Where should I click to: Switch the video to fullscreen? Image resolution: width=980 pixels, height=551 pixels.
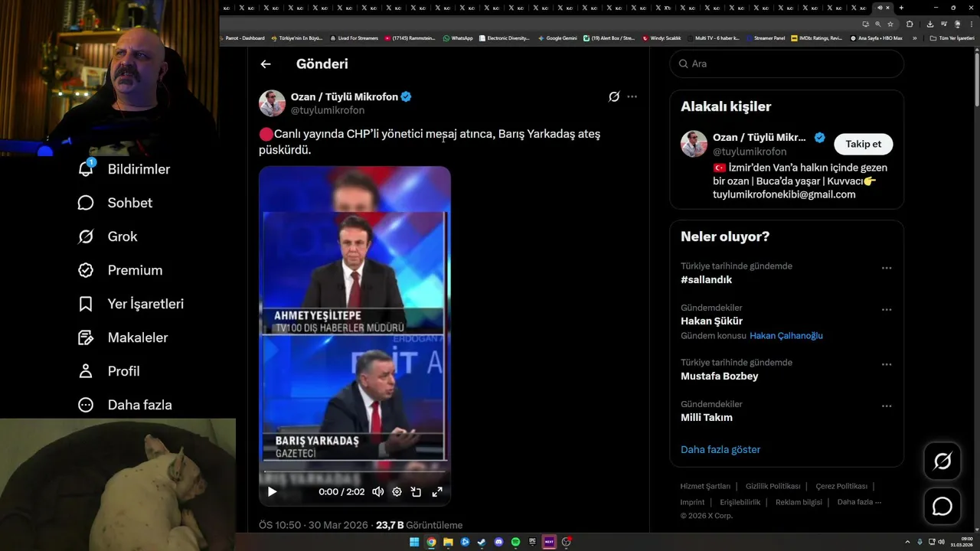click(437, 492)
